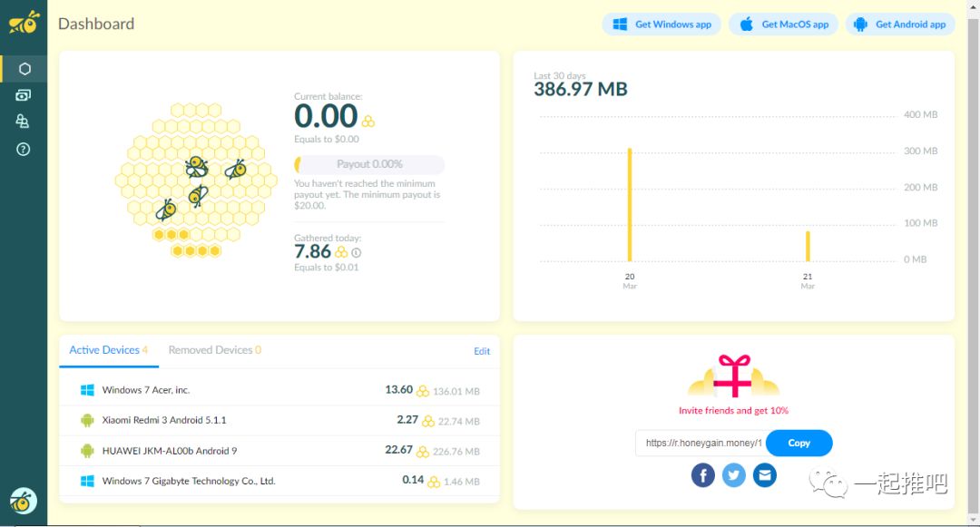Screen dimensions: 980x527
Task: Select the 21 Mar traffic bar in chart
Action: click(x=808, y=247)
